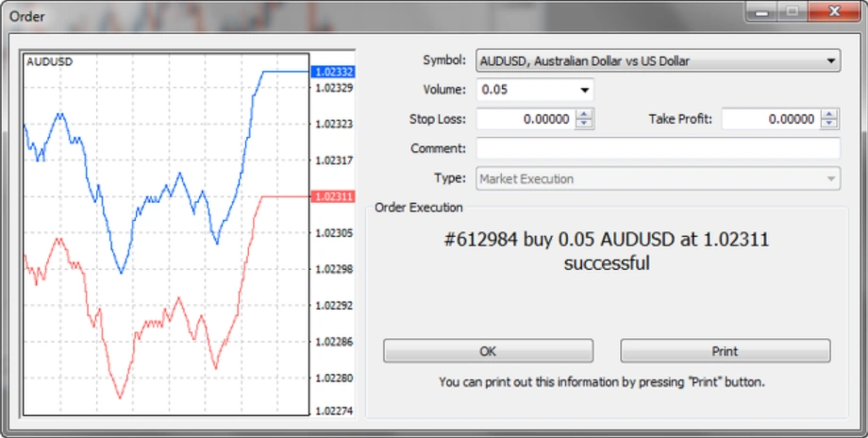Increase Take Profit with up arrow

click(x=829, y=114)
